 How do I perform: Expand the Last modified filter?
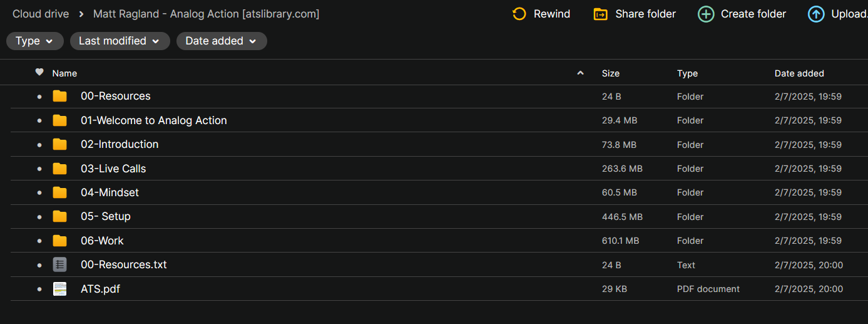[x=120, y=41]
